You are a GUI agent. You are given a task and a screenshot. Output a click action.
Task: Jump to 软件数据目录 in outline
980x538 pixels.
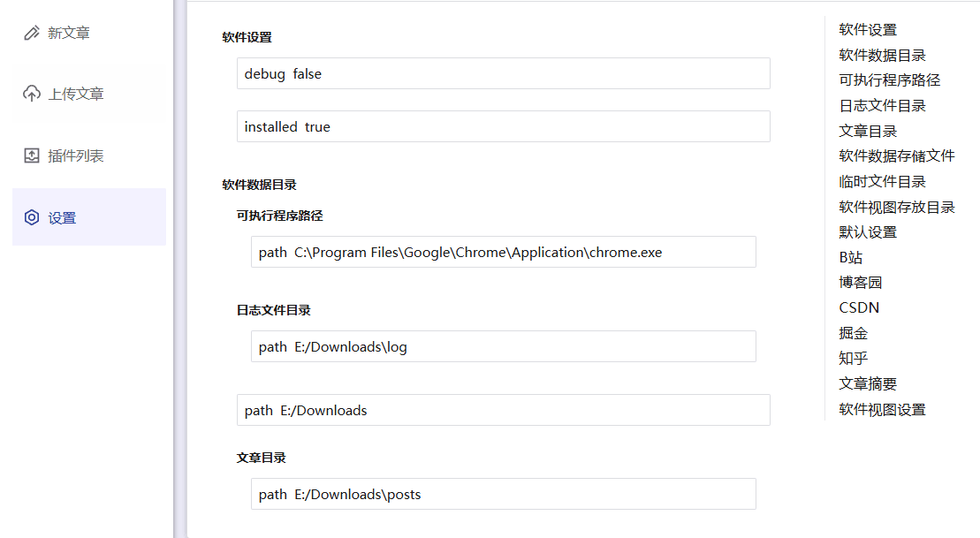tap(882, 55)
